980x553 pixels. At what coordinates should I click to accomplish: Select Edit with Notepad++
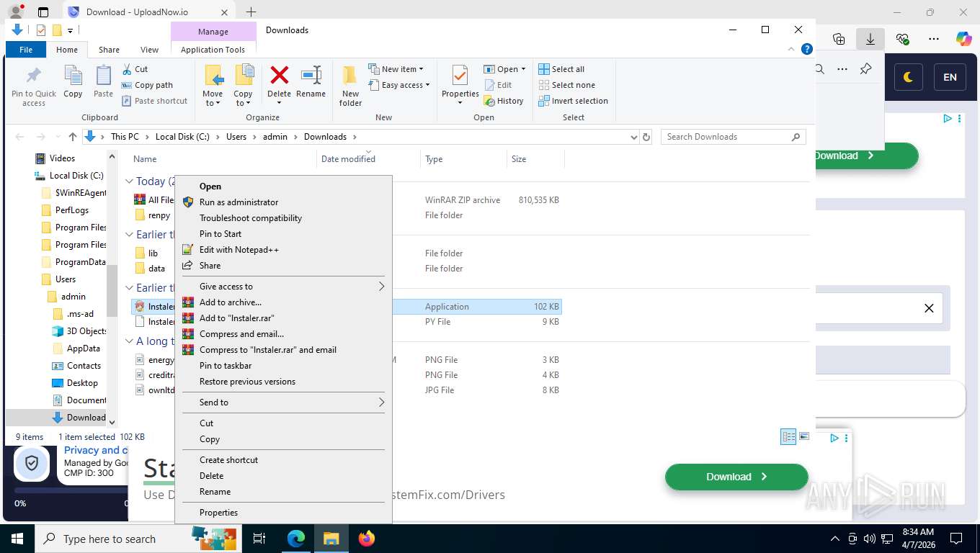coord(283,250)
